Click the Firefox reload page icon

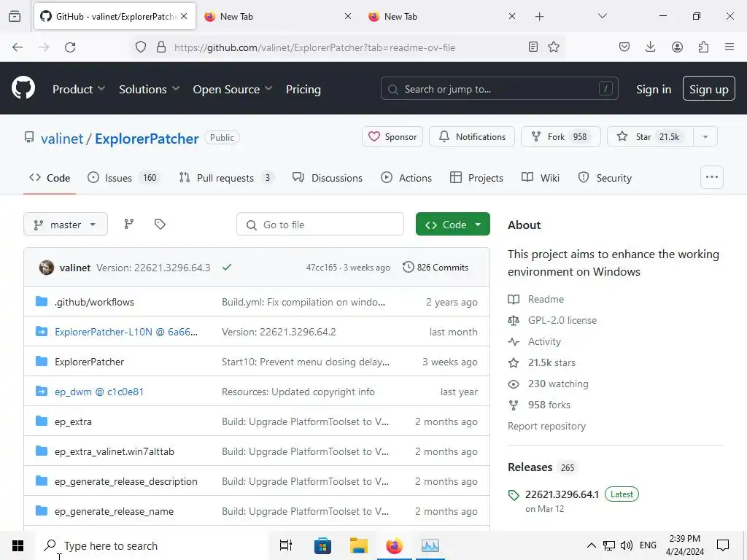pos(70,47)
